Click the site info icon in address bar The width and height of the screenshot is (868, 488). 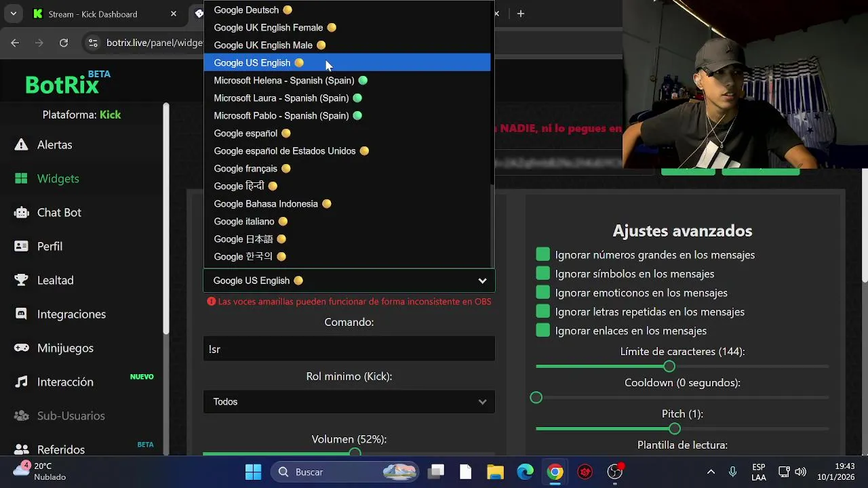[x=93, y=43]
